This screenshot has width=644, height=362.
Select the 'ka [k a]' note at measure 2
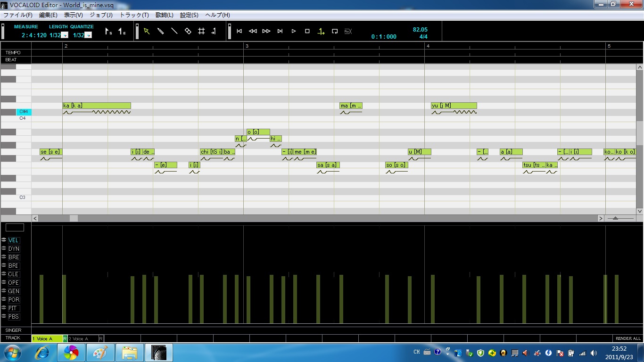(97, 106)
